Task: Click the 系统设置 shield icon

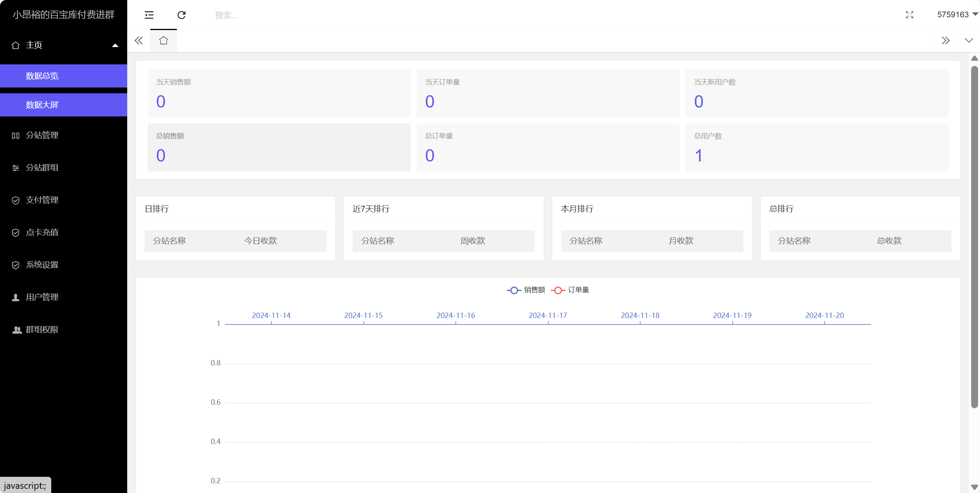Action: 15,265
